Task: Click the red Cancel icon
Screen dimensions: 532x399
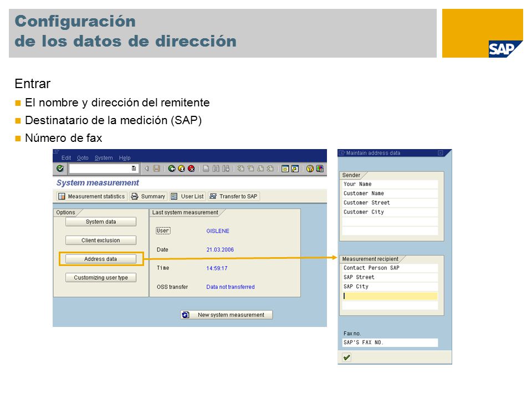Action: (191, 168)
